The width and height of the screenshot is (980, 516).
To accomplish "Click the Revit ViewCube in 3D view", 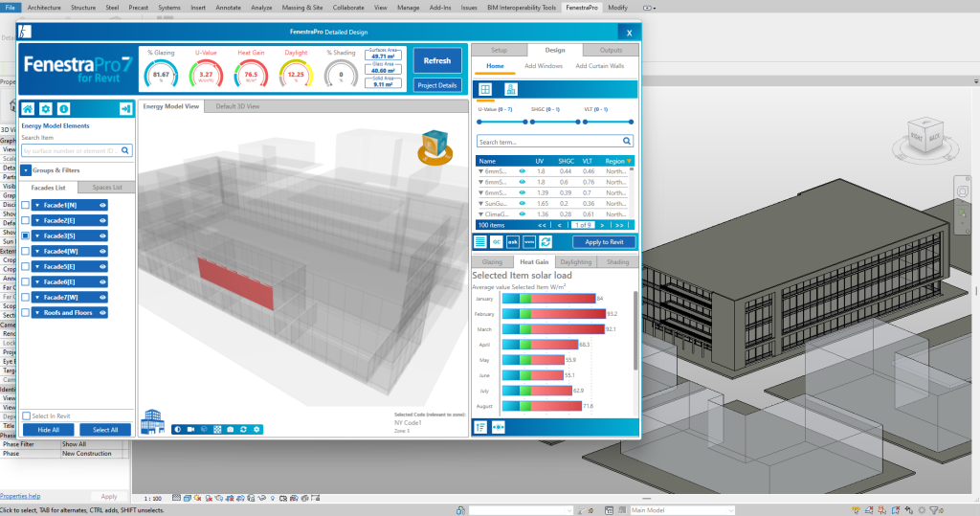I will point(924,134).
